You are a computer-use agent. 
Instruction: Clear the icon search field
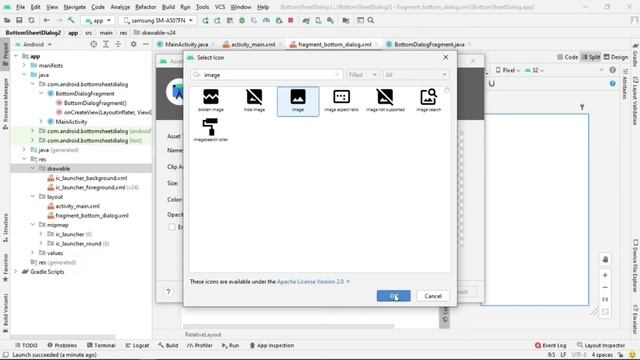(x=337, y=75)
